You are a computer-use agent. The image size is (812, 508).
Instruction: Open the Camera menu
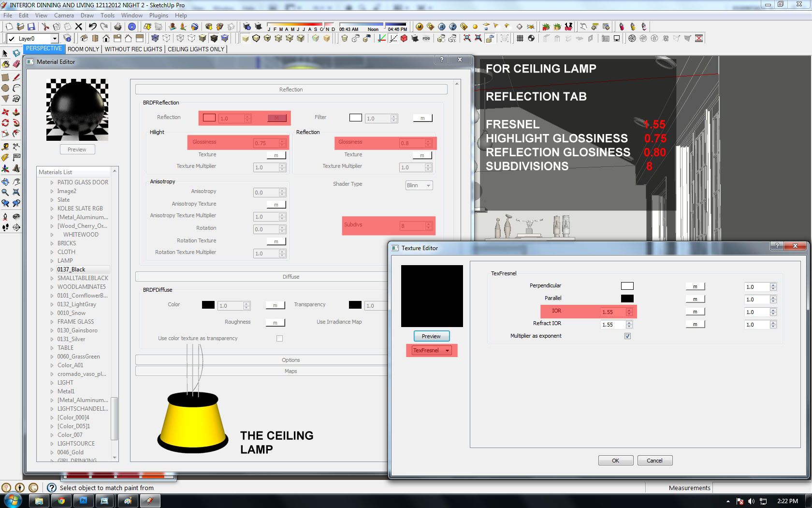64,15
